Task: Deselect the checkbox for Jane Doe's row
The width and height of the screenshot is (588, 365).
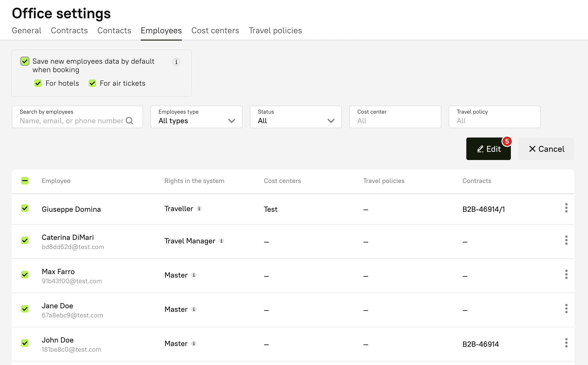Action: 25,309
